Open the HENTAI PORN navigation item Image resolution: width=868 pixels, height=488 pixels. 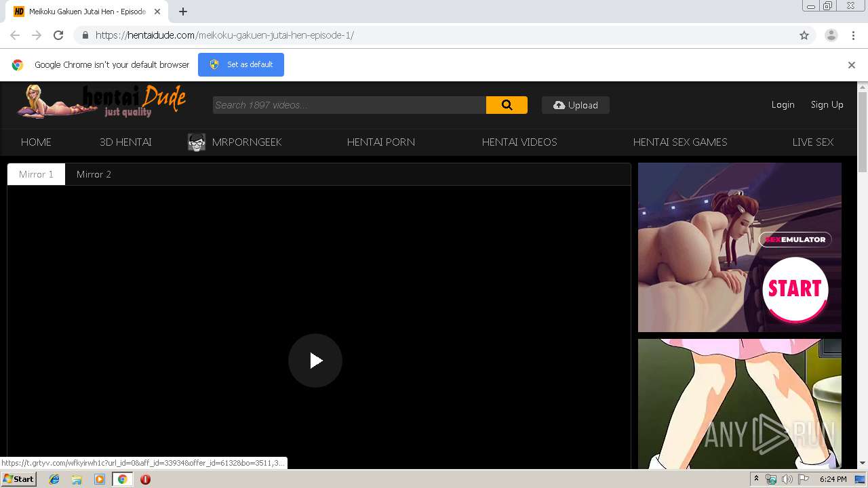tap(381, 142)
